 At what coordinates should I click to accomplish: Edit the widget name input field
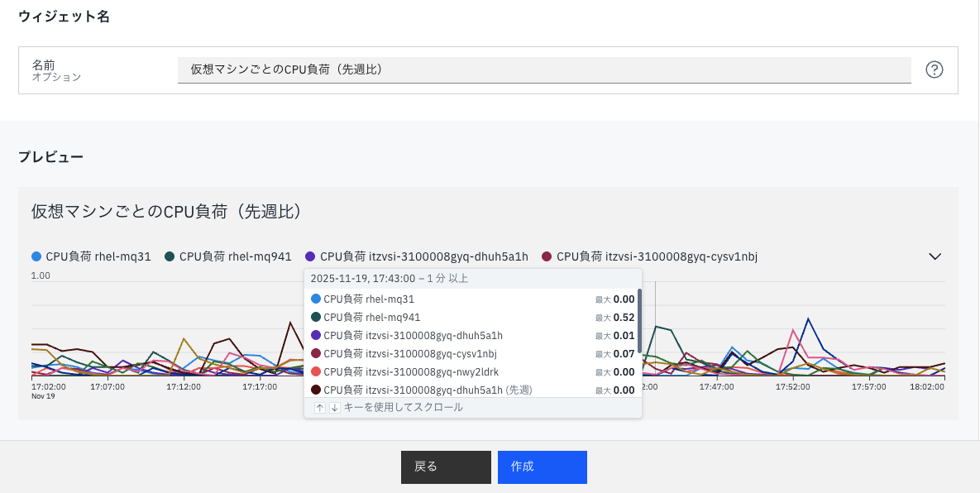click(x=544, y=70)
